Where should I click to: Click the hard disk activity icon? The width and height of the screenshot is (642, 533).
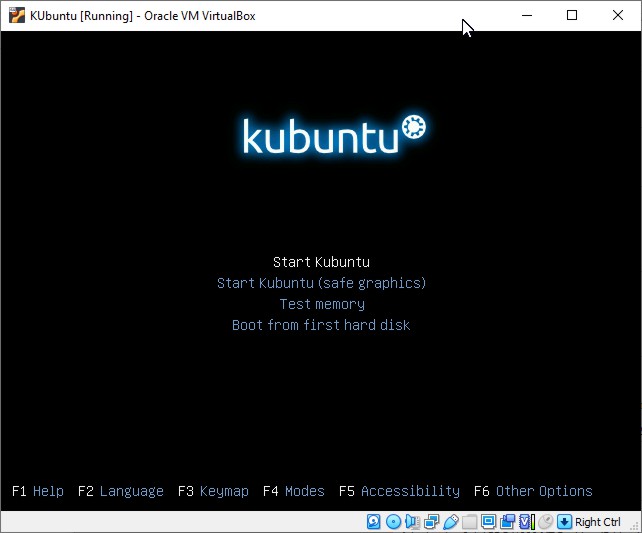373,522
